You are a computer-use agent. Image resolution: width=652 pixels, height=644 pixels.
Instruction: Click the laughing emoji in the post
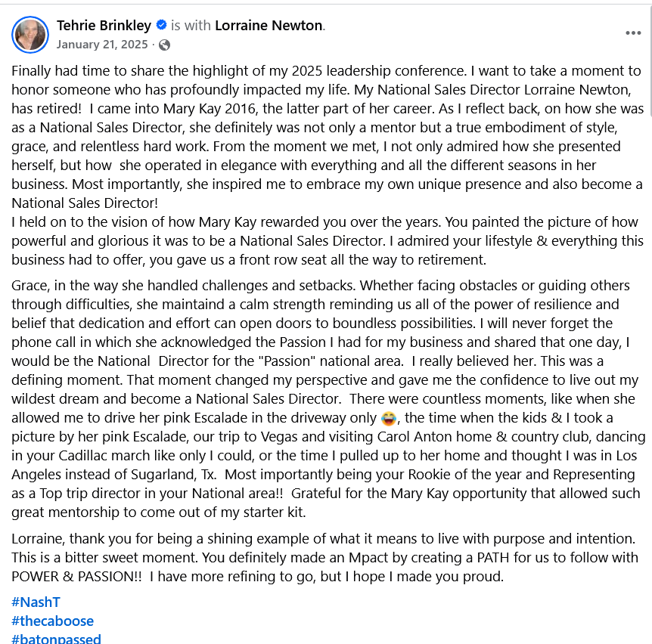tap(390, 418)
